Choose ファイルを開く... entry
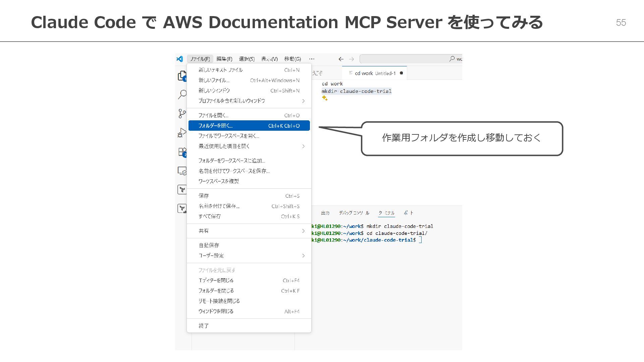The width and height of the screenshot is (644, 362). click(x=249, y=115)
